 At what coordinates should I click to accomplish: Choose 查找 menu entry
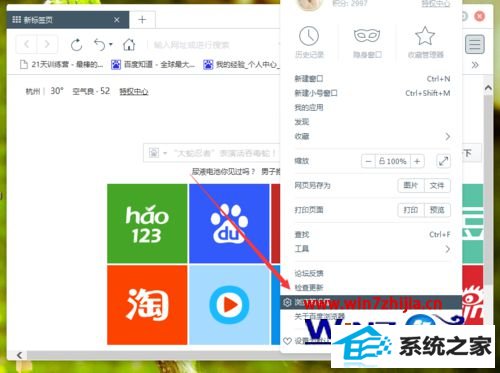click(372, 235)
